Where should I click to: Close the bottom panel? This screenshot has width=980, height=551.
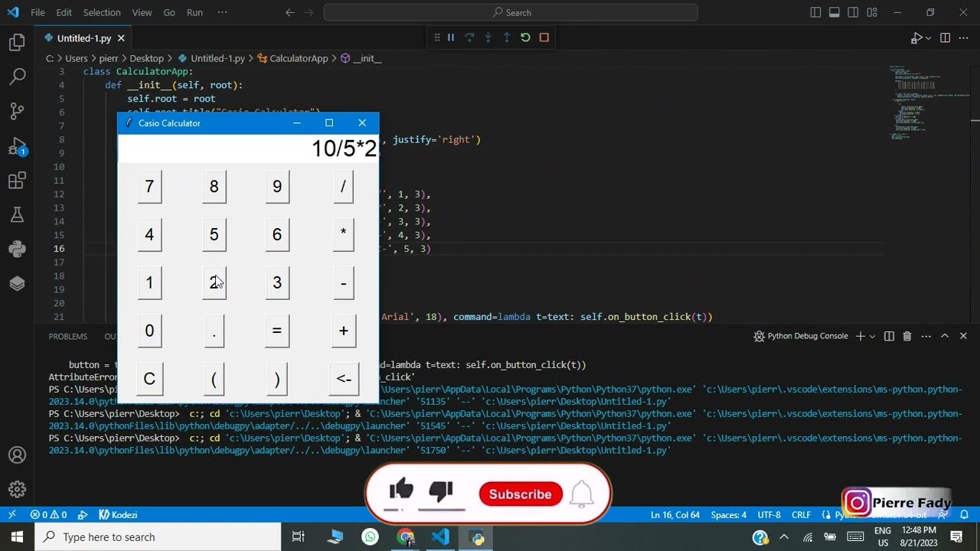click(963, 336)
